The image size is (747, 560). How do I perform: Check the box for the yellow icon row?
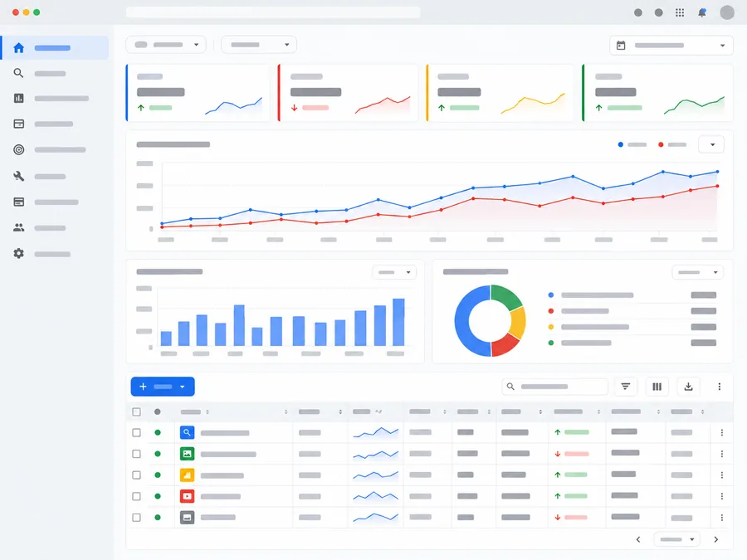click(136, 475)
